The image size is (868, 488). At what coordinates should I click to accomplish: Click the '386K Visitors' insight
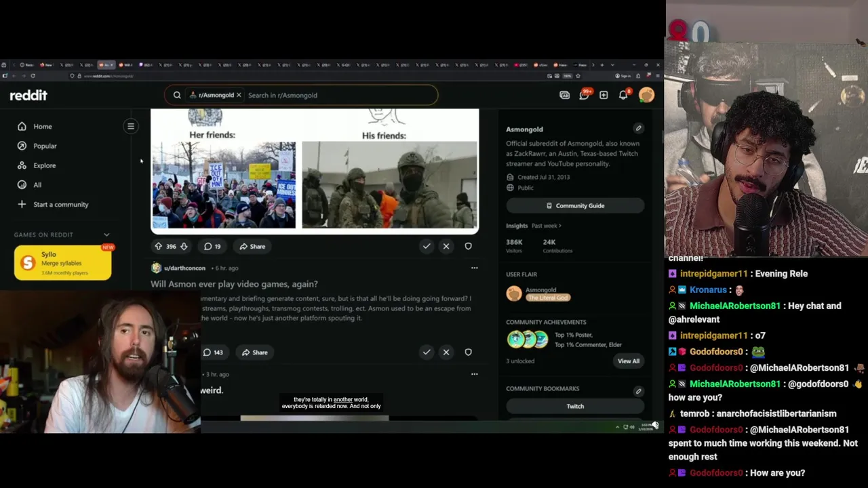(514, 246)
